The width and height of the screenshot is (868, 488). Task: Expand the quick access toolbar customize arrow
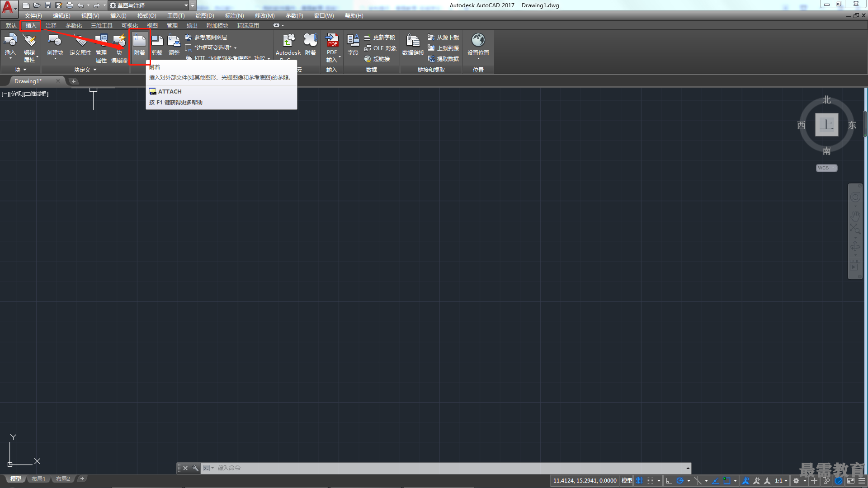[193, 5]
